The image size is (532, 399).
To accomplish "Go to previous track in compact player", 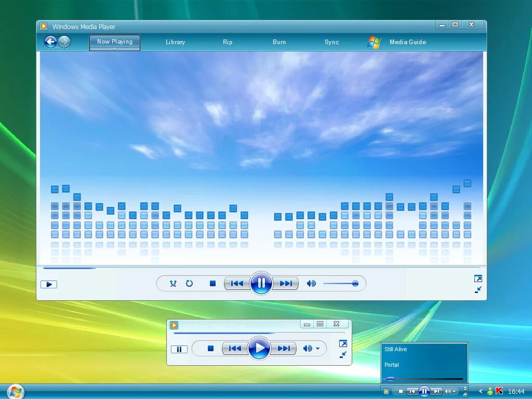I will click(235, 349).
